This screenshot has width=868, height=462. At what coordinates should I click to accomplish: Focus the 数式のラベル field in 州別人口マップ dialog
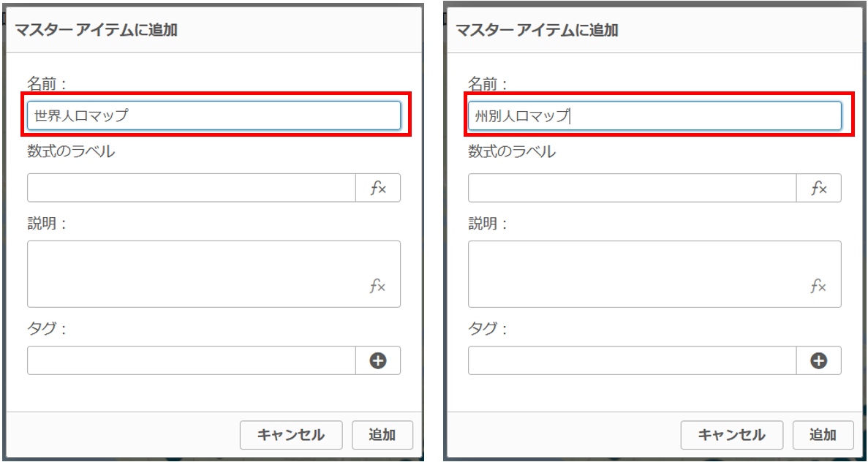tap(633, 189)
